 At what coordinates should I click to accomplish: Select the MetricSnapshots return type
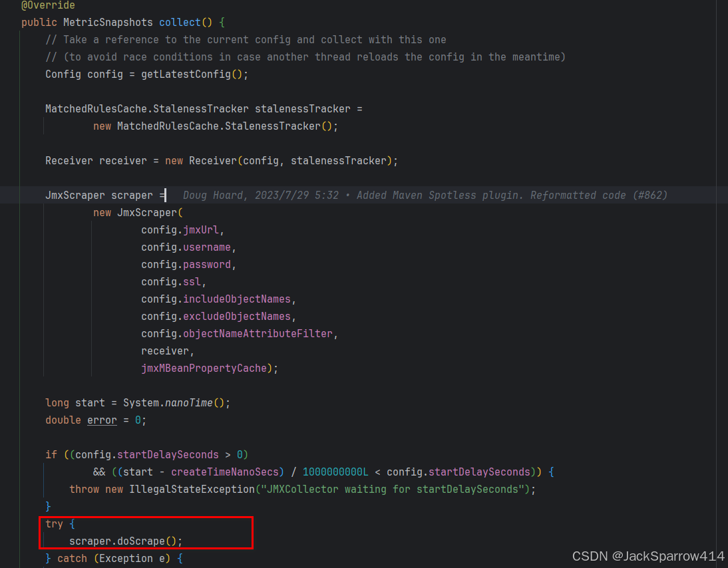108,22
